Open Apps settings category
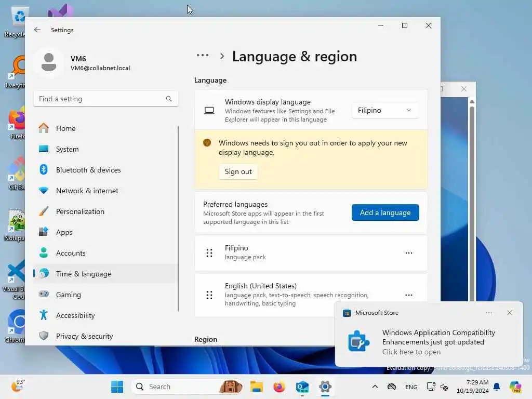The image size is (532, 399). [x=105, y=232]
